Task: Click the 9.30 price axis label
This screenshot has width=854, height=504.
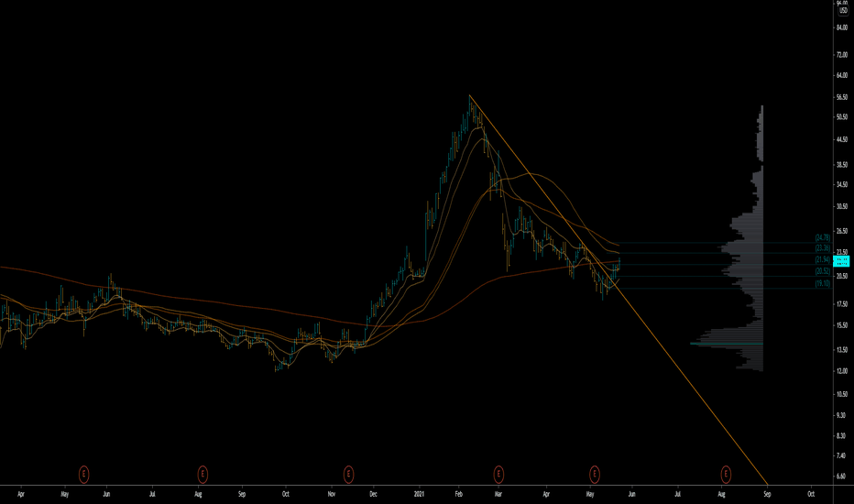Action: tap(842, 415)
